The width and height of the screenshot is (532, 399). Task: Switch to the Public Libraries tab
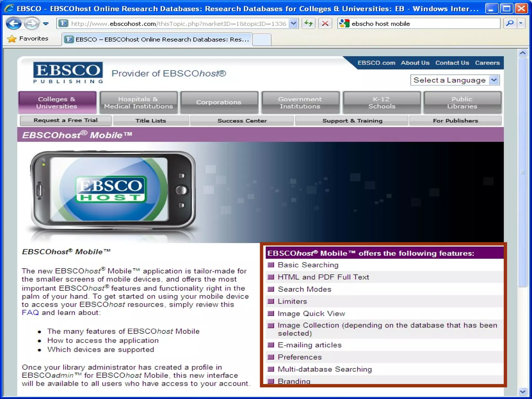pyautogui.click(x=462, y=103)
